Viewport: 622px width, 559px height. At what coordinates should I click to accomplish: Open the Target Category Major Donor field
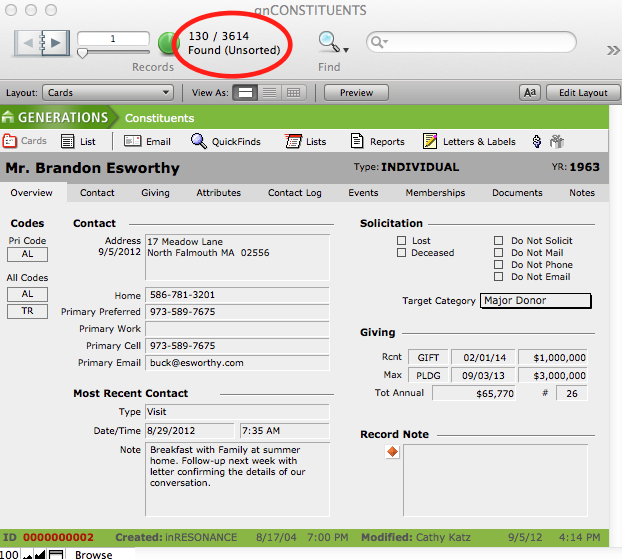click(x=535, y=300)
